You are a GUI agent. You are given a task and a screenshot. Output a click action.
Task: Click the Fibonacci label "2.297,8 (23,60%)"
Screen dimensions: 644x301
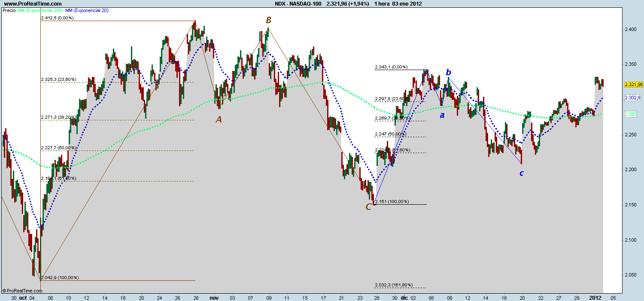(392, 99)
